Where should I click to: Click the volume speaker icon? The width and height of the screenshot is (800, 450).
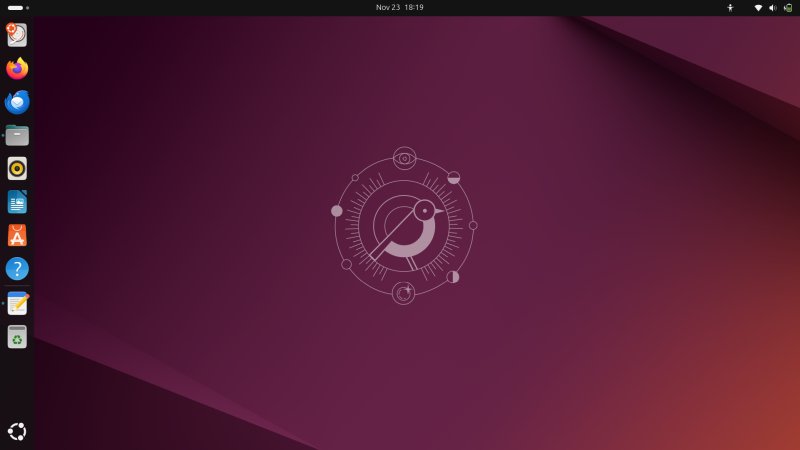point(772,7)
